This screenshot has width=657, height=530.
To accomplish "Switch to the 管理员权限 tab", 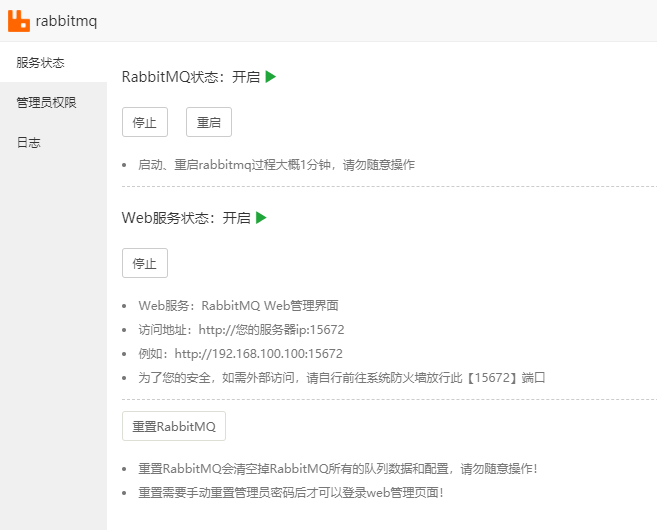I will pyautogui.click(x=53, y=102).
